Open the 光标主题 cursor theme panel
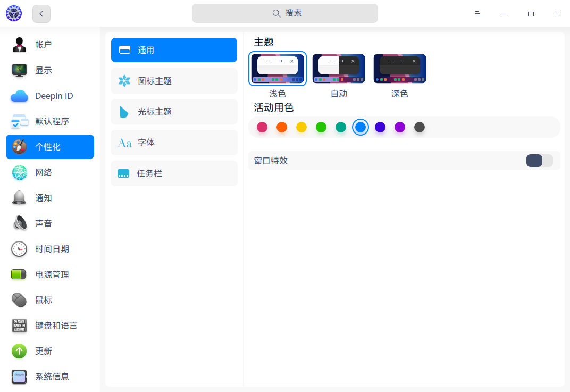The width and height of the screenshot is (570, 392). coord(174,112)
